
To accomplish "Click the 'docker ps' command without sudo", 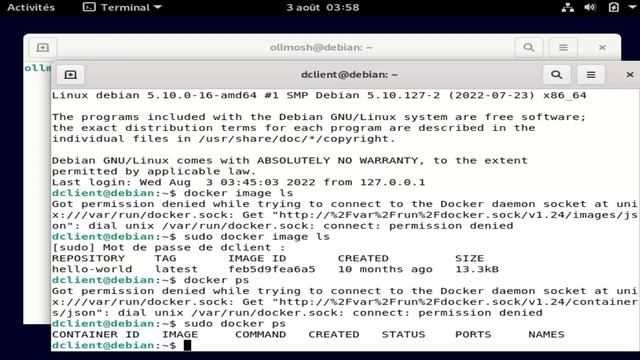I will tap(216, 280).
